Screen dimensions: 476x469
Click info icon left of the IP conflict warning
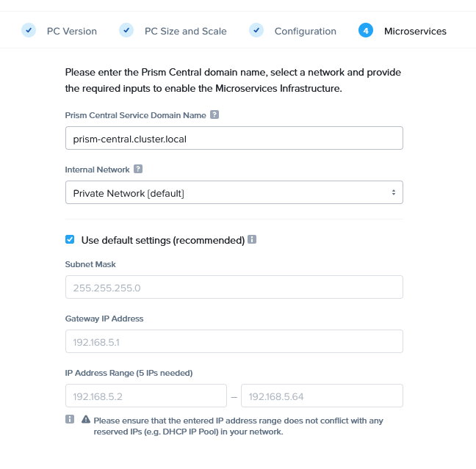click(x=70, y=420)
